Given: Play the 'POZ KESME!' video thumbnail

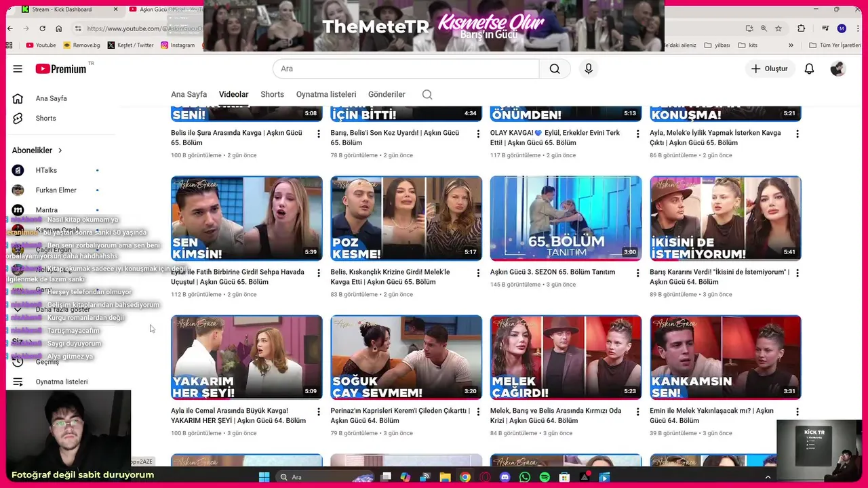Looking at the screenshot, I should (x=406, y=218).
